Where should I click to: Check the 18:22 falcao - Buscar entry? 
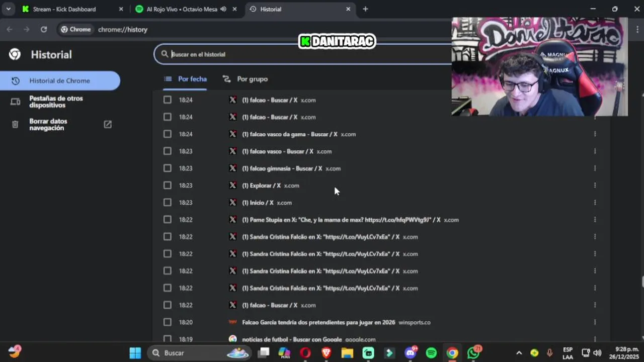(168, 305)
